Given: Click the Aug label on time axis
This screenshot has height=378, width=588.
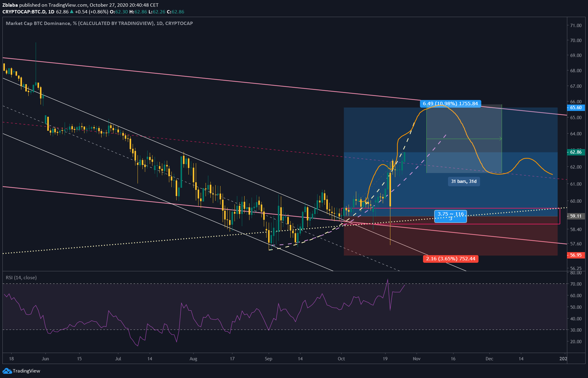Looking at the screenshot, I should pos(193,358).
